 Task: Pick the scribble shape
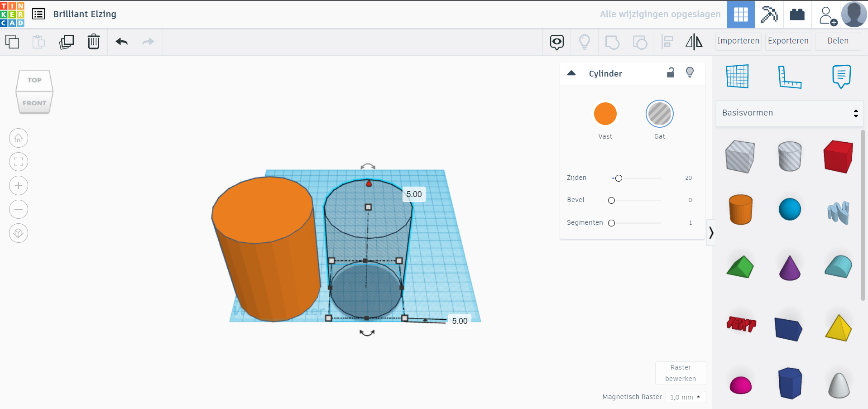(x=838, y=212)
